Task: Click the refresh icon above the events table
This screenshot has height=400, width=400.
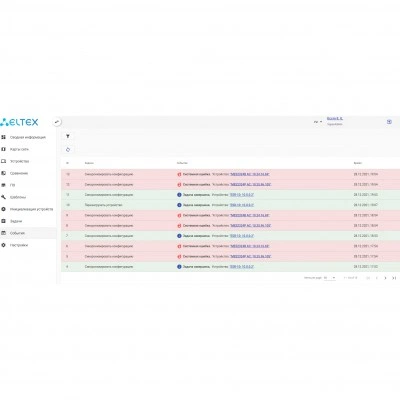Action: tap(68, 150)
